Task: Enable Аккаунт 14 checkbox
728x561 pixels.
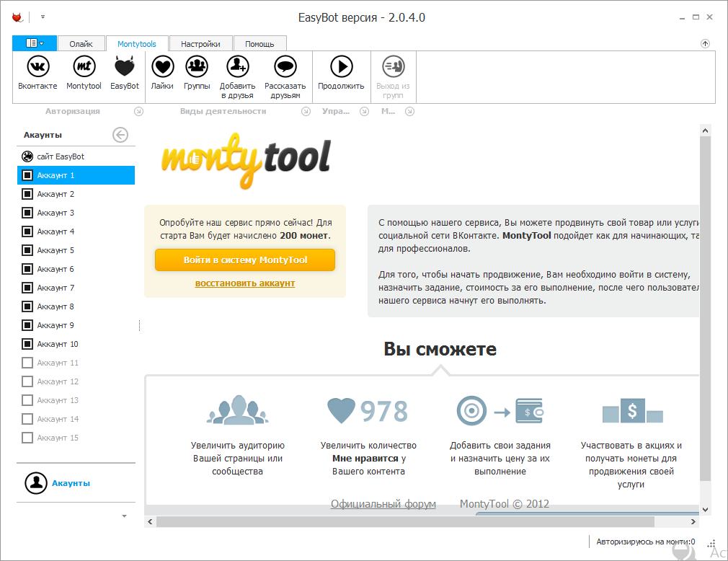Action: (x=27, y=419)
